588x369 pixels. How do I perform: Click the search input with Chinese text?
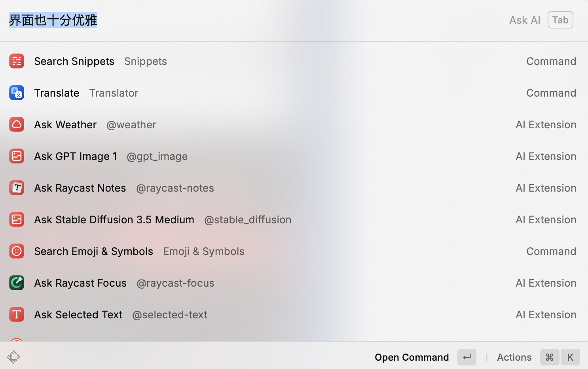[x=237, y=20]
